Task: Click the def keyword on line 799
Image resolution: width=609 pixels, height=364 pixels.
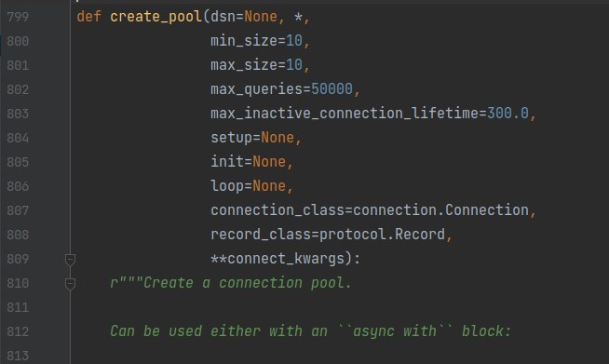Action: click(89, 17)
